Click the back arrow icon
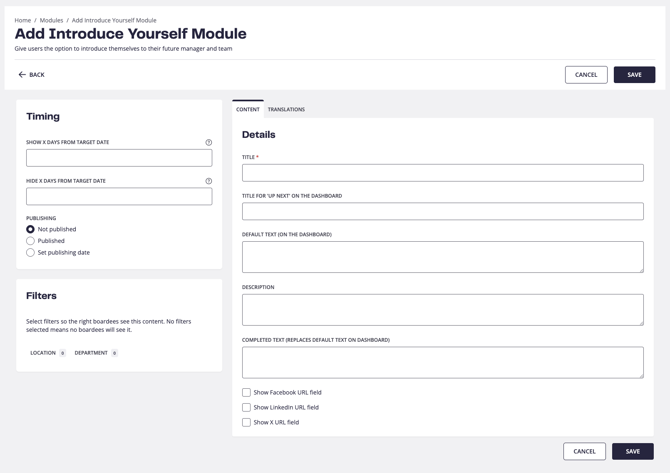 [x=22, y=75]
